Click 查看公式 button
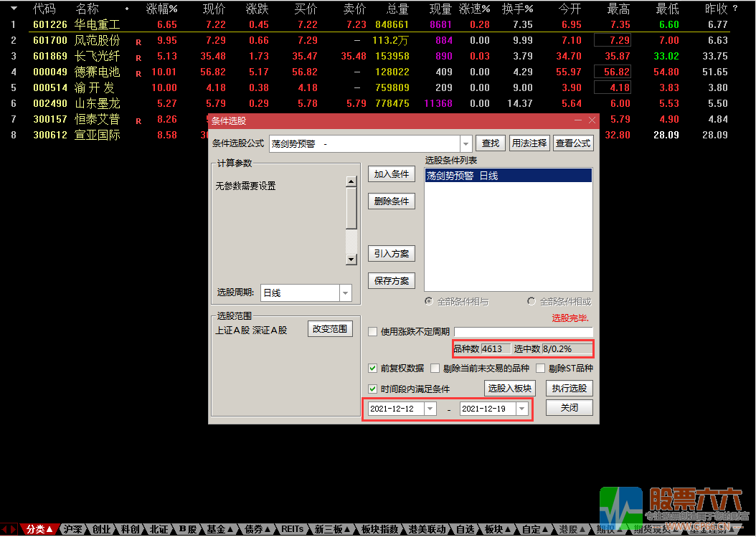 point(573,143)
